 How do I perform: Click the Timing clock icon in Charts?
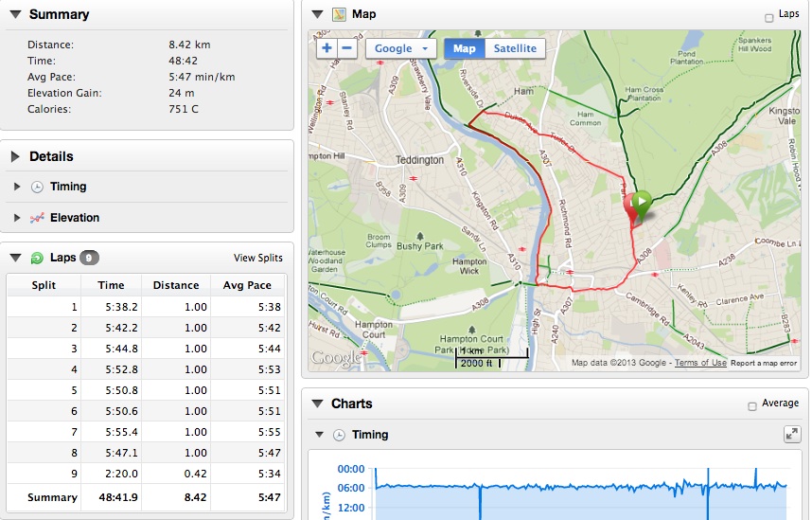click(339, 435)
